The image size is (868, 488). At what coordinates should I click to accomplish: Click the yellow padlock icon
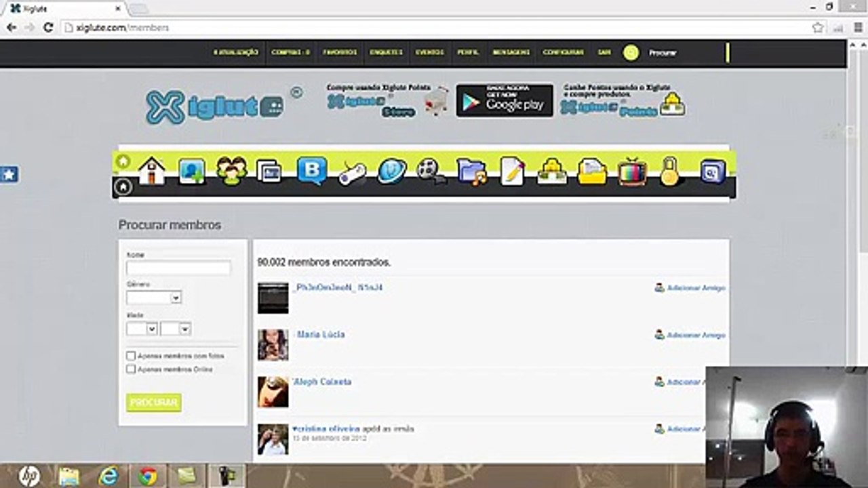[x=670, y=171]
